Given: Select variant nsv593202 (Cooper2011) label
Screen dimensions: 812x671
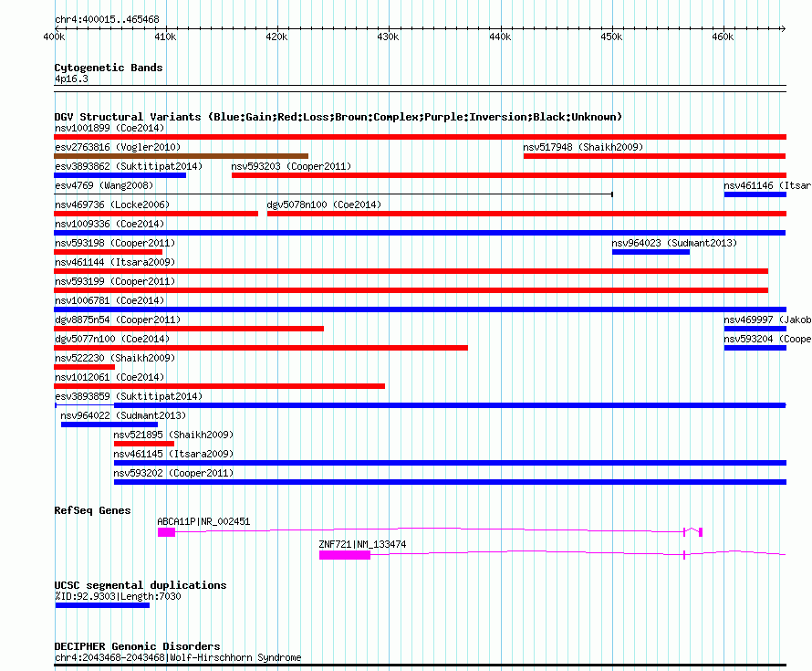Looking at the screenshot, I should [173, 473].
